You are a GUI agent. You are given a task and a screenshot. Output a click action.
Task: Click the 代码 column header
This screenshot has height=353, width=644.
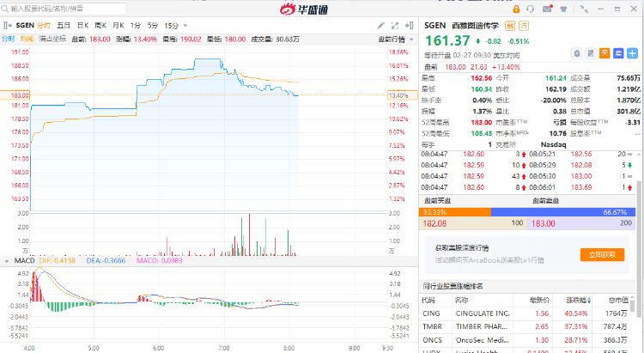point(428,301)
